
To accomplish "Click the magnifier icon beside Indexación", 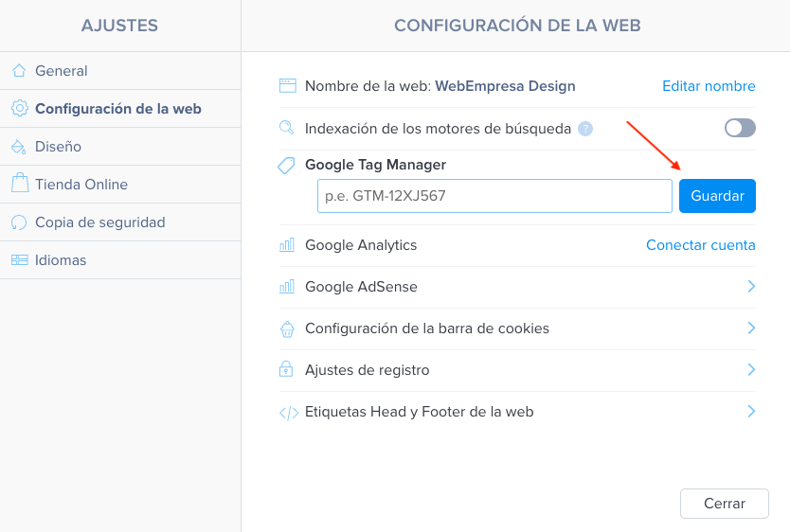I will [x=286, y=128].
